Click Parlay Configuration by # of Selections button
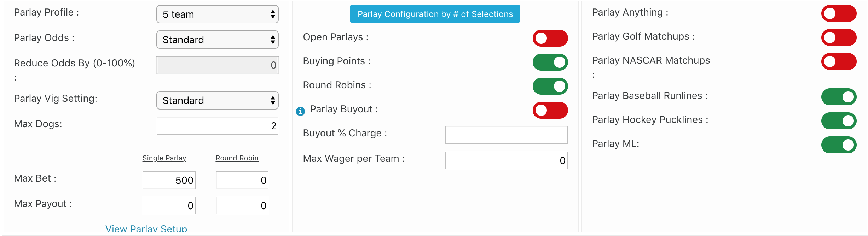 pyautogui.click(x=435, y=14)
